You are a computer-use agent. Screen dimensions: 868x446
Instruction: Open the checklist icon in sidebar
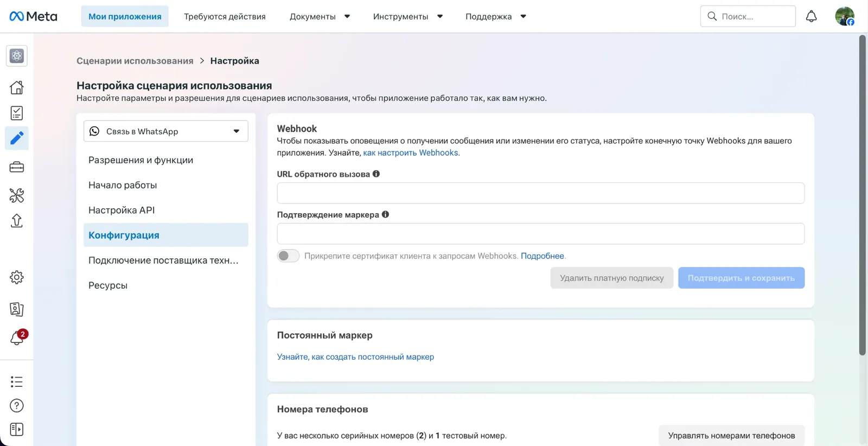click(17, 113)
